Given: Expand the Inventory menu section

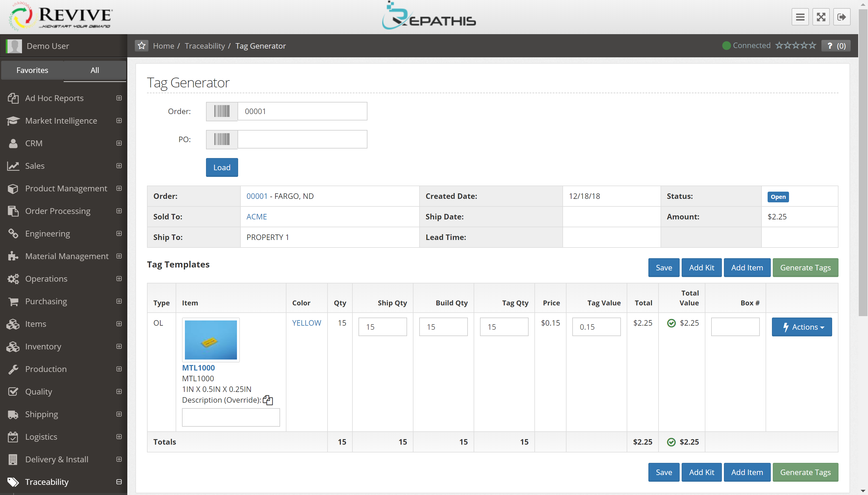Looking at the screenshot, I should pyautogui.click(x=119, y=346).
